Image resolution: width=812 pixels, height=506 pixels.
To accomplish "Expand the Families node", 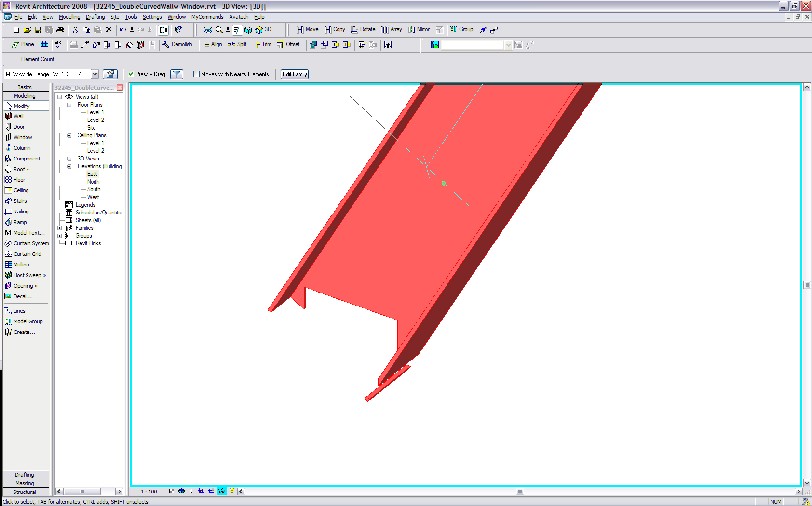I will point(60,228).
